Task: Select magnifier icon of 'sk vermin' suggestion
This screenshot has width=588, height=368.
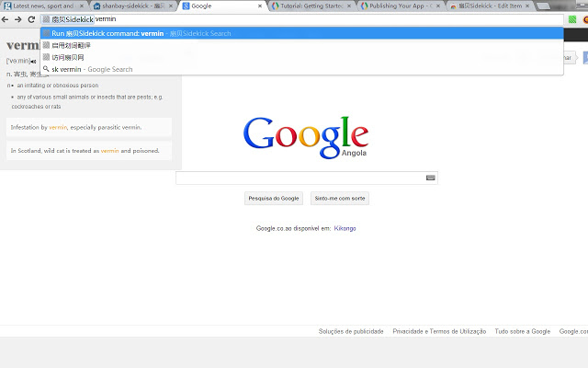Action: pos(46,69)
